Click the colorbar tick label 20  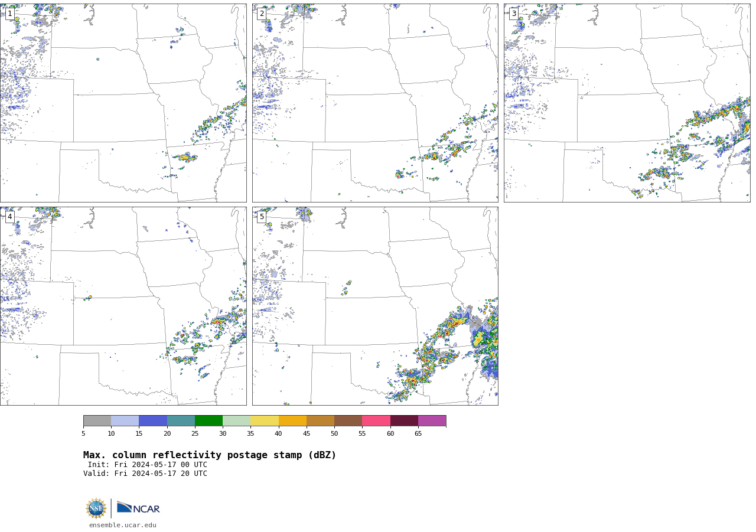pos(167,434)
